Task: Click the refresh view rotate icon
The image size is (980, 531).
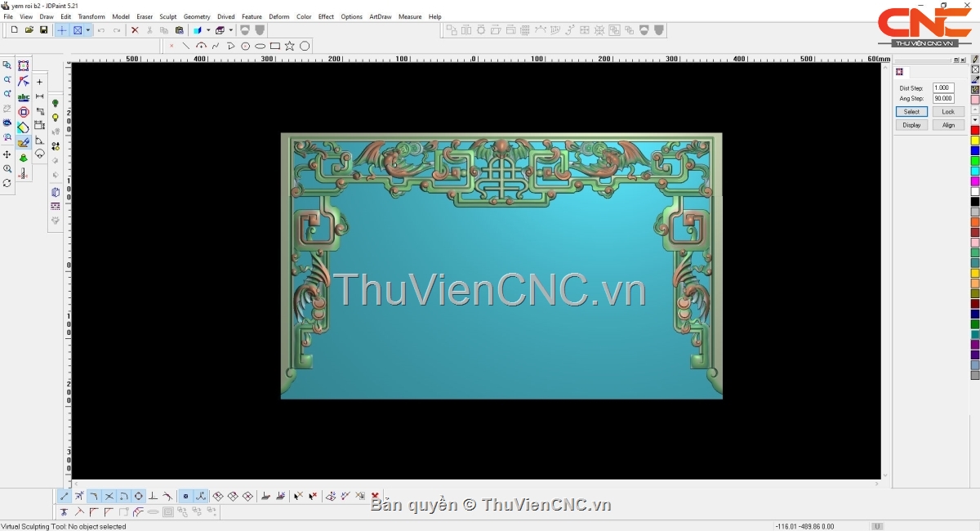Action: pos(7,183)
